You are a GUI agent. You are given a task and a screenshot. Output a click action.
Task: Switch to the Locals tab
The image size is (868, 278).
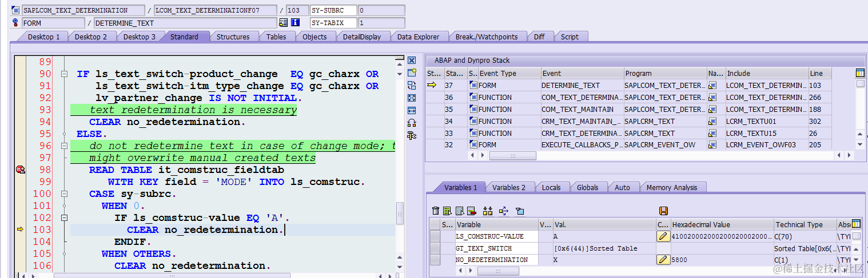[551, 187]
